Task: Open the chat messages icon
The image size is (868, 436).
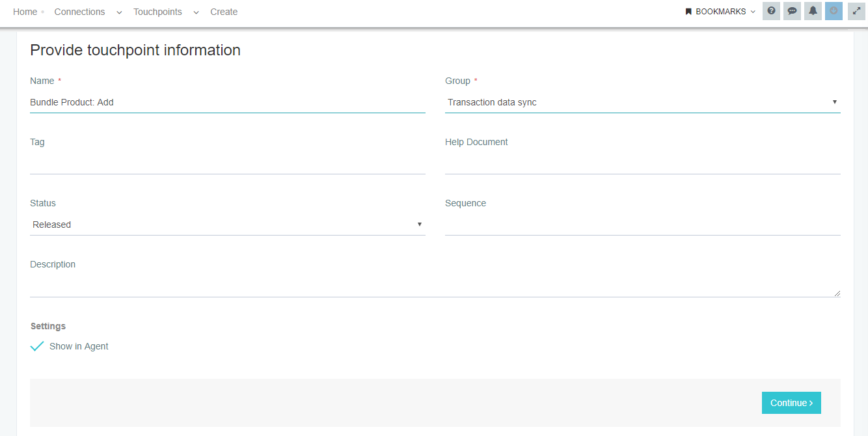Action: point(792,11)
